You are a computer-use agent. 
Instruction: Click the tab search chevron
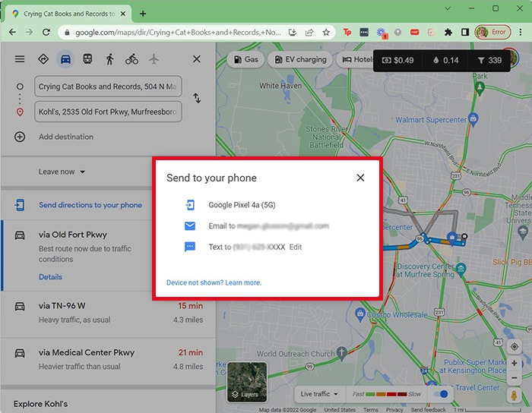pyautogui.click(x=448, y=8)
